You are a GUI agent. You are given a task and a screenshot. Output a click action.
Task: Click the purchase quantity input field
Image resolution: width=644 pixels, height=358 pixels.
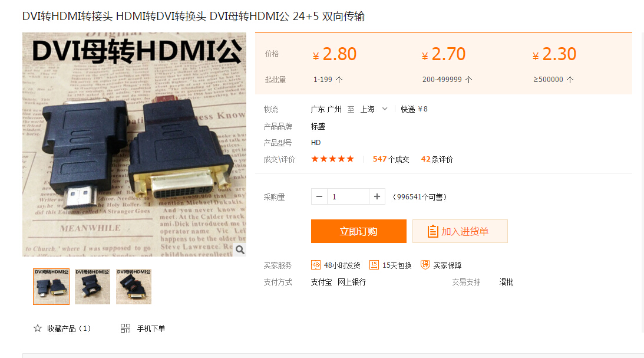coord(348,197)
